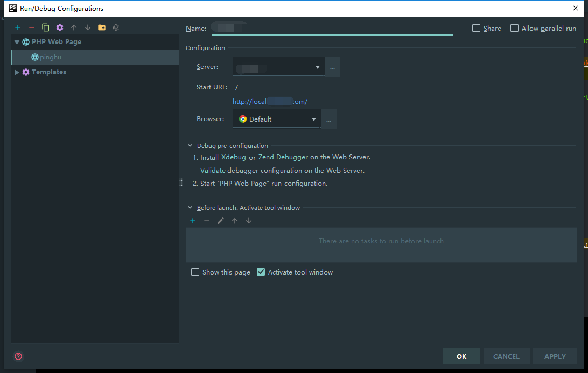Viewport: 588px width, 373px height.
Task: Select the pinghu configuration
Action: click(x=95, y=57)
